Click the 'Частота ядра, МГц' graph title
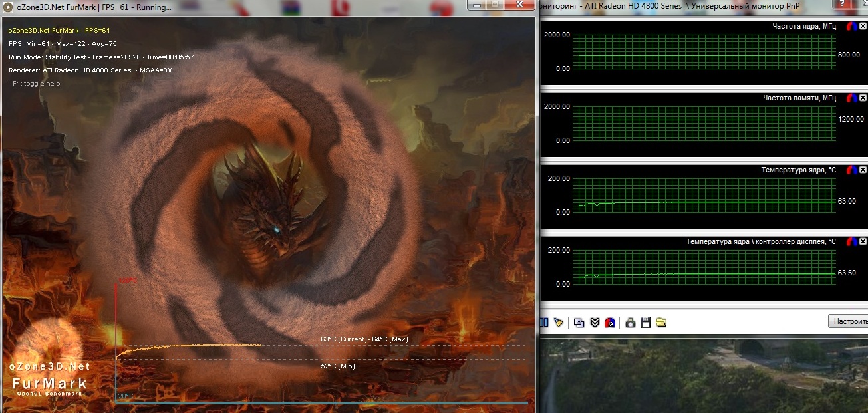This screenshot has height=413, width=868. pos(804,27)
